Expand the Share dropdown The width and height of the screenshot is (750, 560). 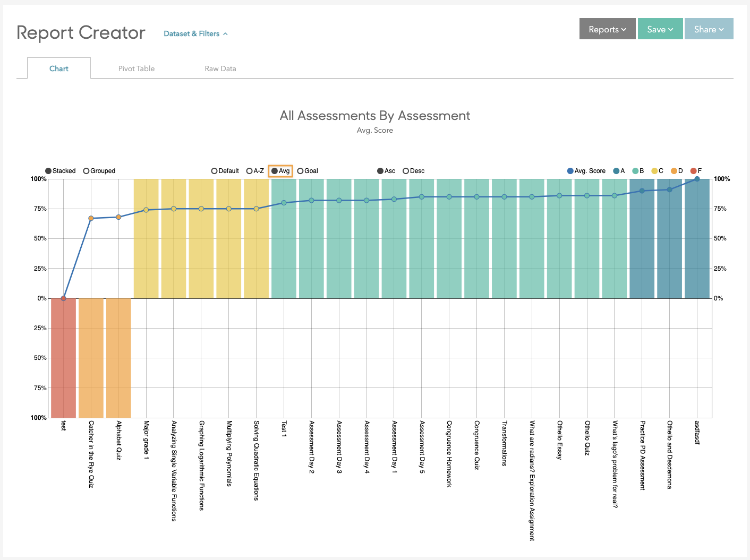click(x=709, y=29)
